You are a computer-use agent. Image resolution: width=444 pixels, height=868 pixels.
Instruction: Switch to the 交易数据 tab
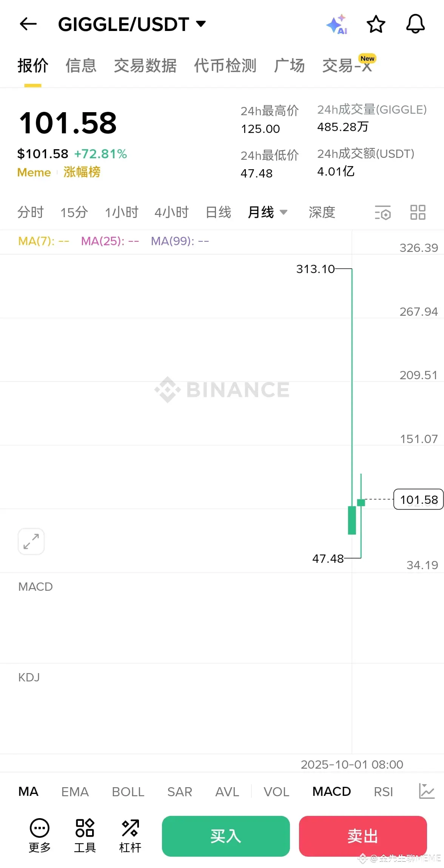pos(145,66)
